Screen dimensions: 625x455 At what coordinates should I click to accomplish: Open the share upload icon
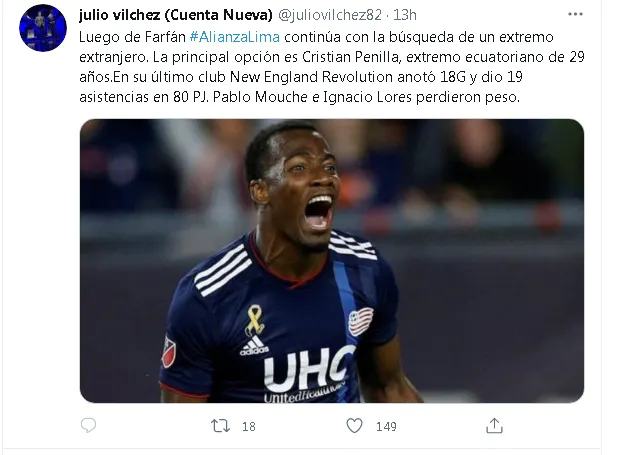coord(494,426)
